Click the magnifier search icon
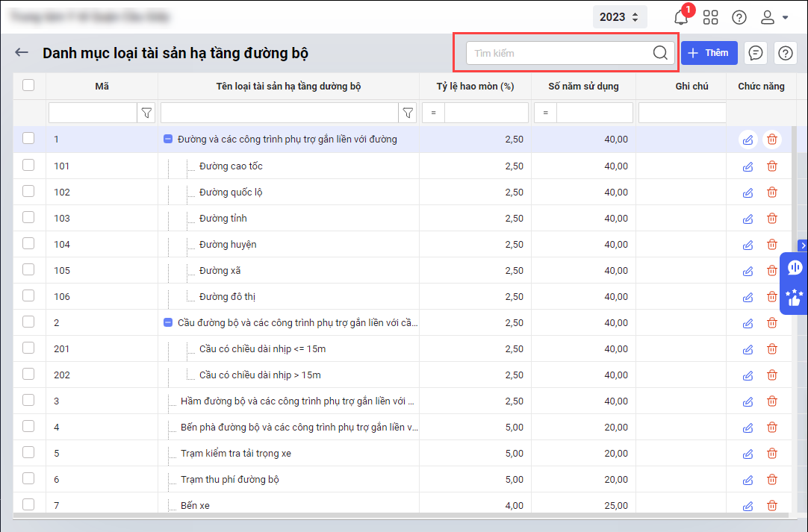The image size is (808, 532). [660, 53]
